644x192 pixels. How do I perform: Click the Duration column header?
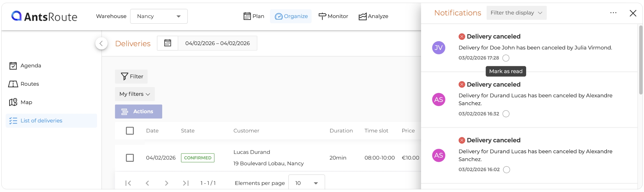[x=341, y=131]
